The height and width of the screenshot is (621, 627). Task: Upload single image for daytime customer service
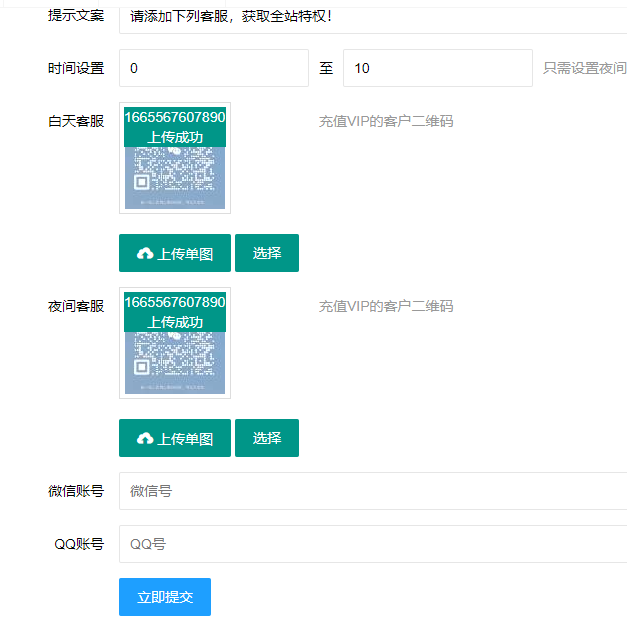[175, 253]
